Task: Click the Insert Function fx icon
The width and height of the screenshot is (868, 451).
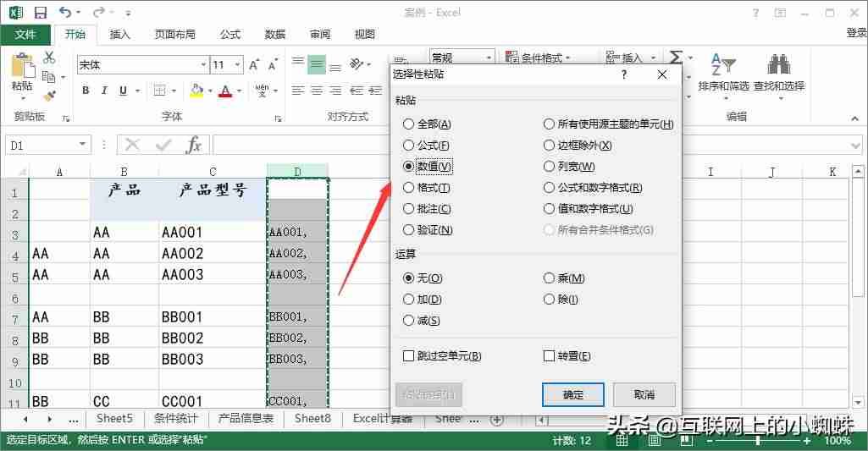Action: (x=194, y=145)
